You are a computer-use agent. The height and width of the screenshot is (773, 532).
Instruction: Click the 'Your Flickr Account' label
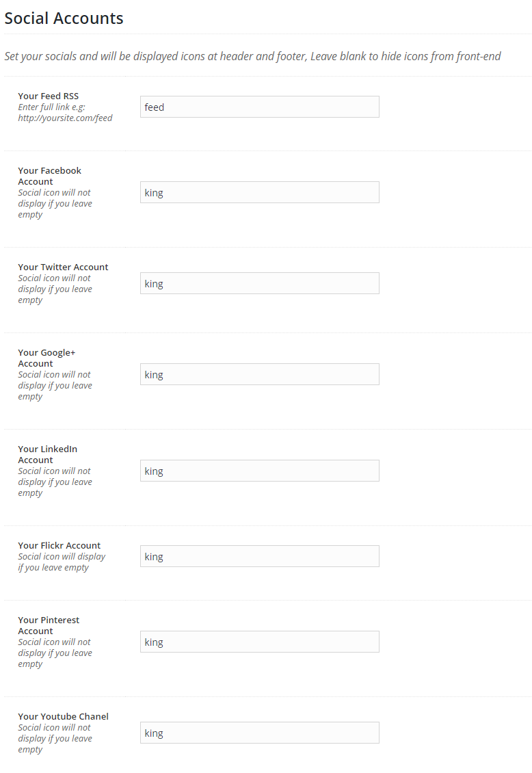(59, 546)
